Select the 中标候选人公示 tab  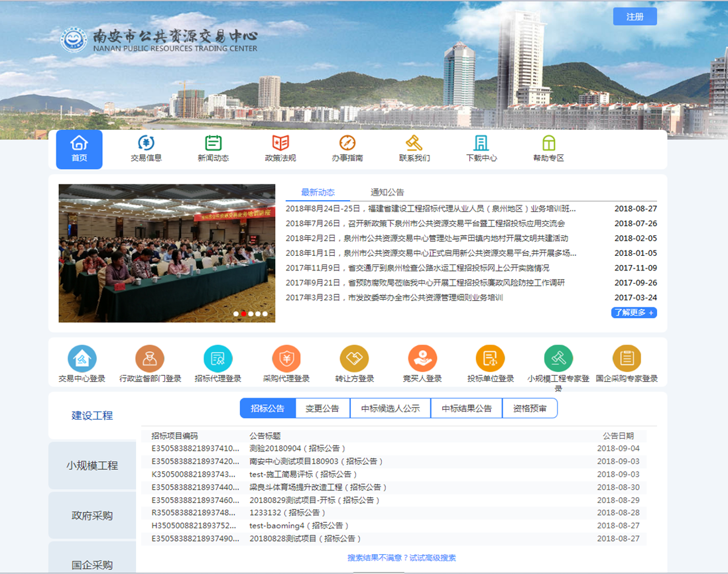[x=390, y=408]
